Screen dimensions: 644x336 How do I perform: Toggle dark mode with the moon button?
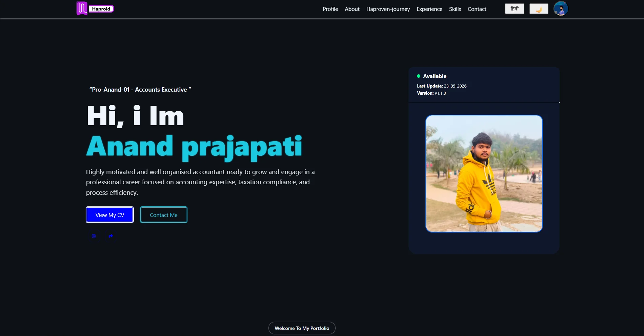[539, 9]
